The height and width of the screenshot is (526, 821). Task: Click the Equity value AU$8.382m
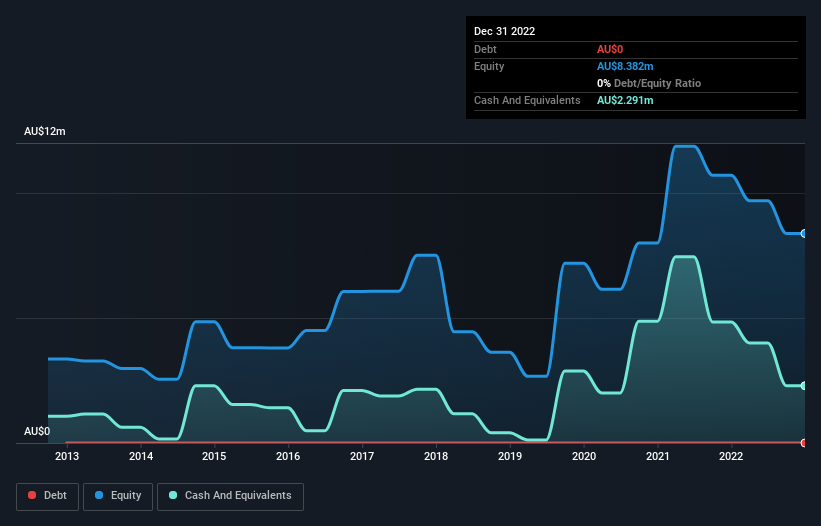pos(625,66)
